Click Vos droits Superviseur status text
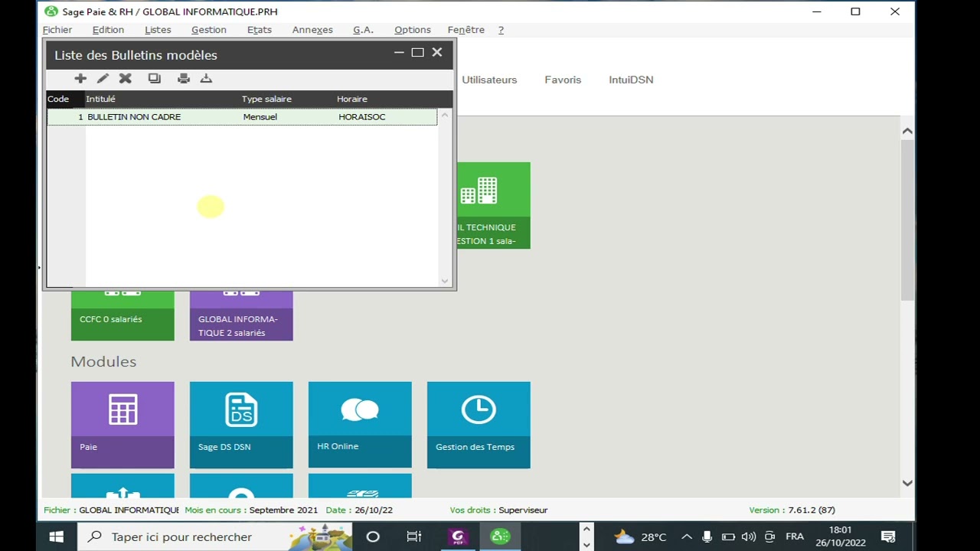This screenshot has height=551, width=980. tap(498, 510)
